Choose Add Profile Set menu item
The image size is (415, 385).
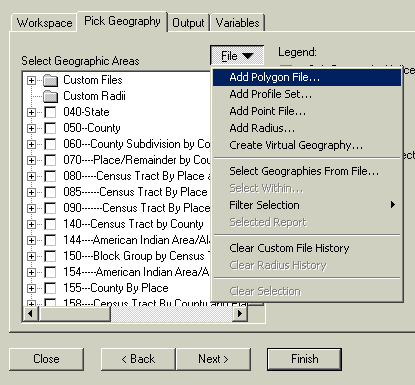click(307, 94)
